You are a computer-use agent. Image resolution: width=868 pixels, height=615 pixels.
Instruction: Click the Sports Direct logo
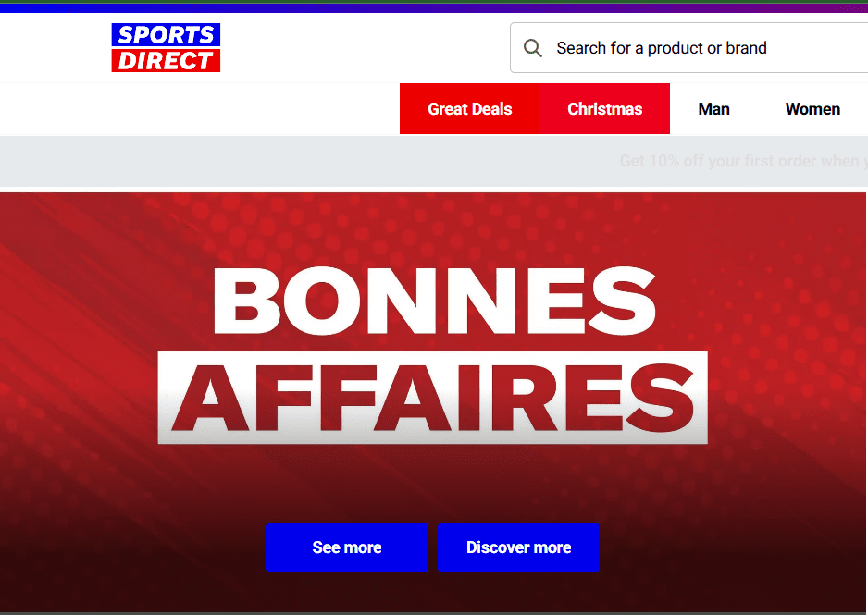click(166, 47)
